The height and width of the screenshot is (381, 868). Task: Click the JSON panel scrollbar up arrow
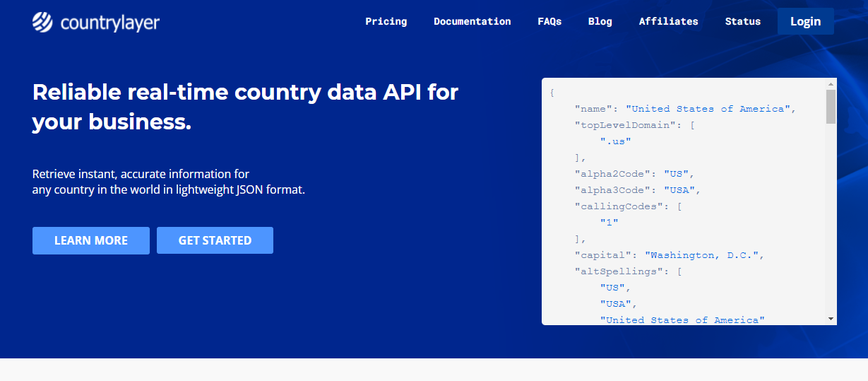[831, 83]
